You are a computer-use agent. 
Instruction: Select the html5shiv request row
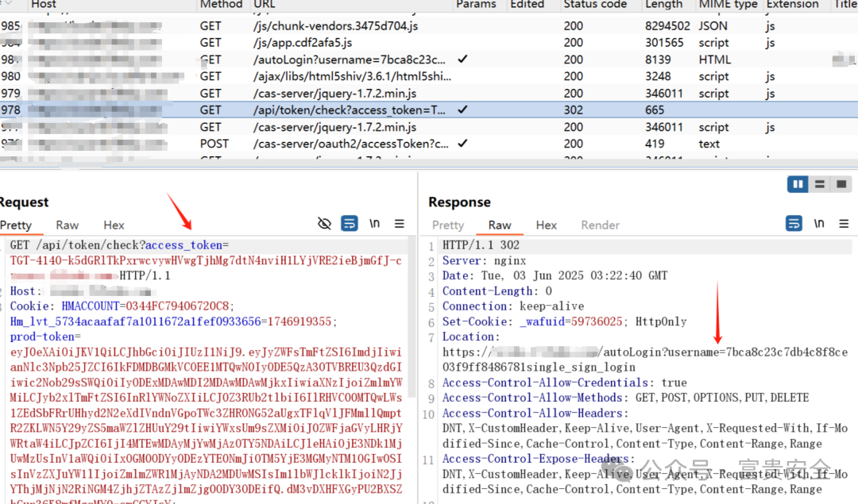click(x=429, y=76)
